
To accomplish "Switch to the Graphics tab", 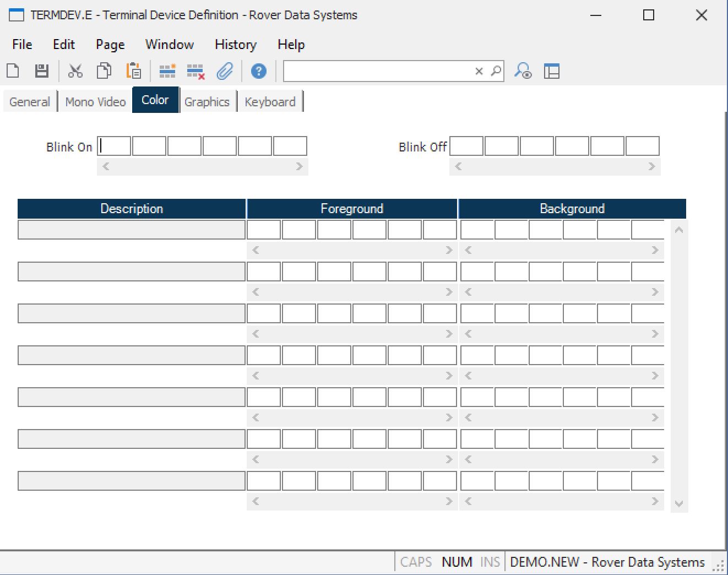I will click(207, 102).
